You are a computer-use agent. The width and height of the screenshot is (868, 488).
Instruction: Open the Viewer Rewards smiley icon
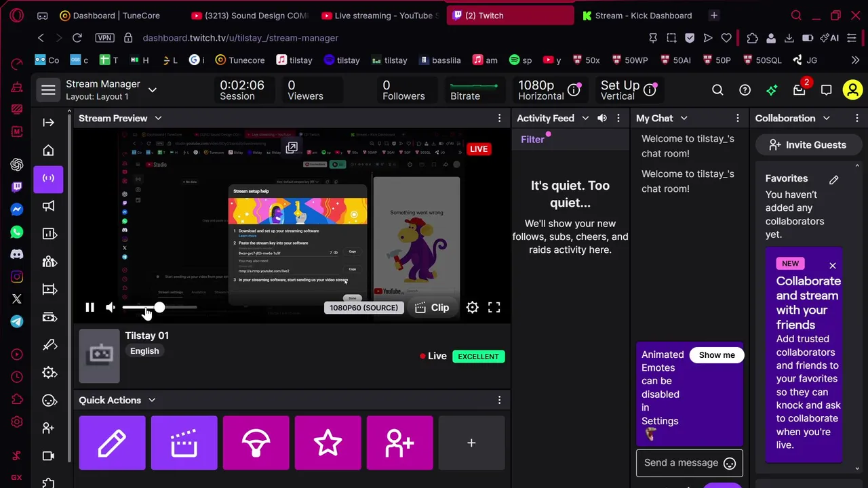coord(50,400)
